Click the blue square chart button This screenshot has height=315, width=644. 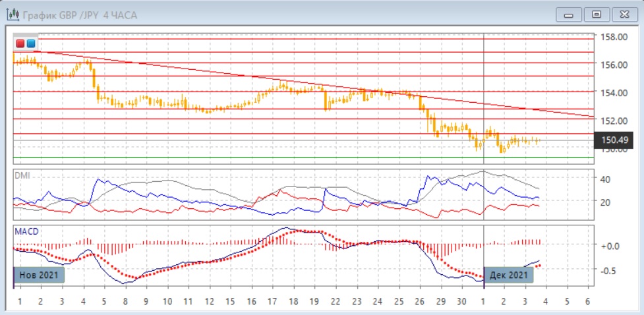pos(30,43)
